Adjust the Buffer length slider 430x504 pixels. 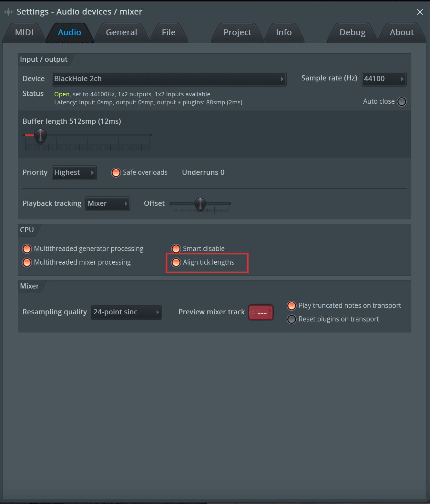point(40,136)
